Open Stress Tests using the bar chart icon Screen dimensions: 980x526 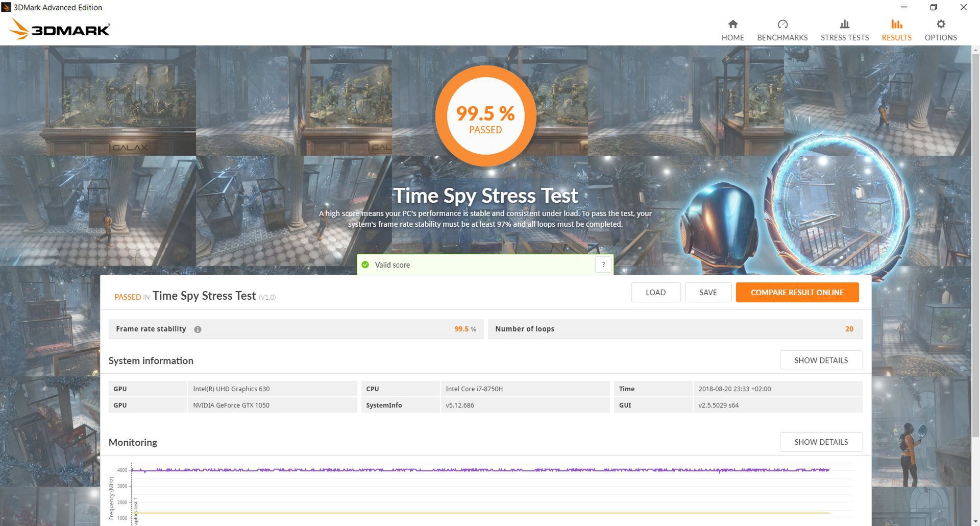point(844,28)
